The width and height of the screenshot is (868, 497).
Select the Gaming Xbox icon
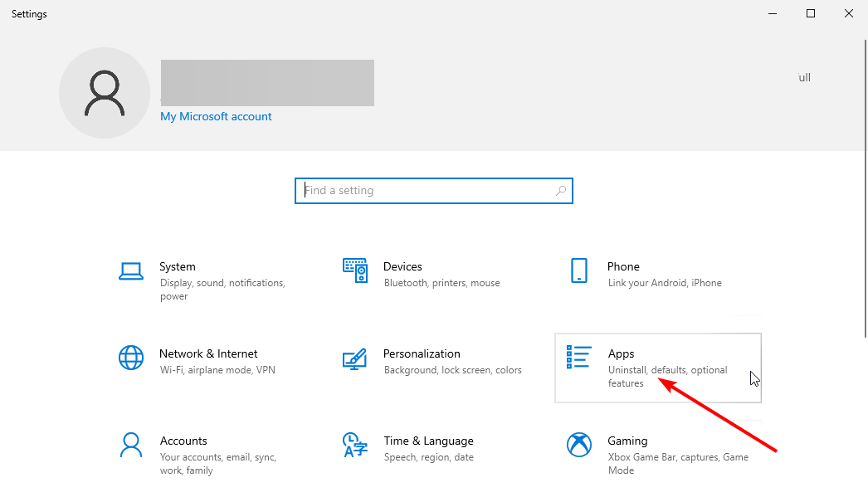point(579,445)
